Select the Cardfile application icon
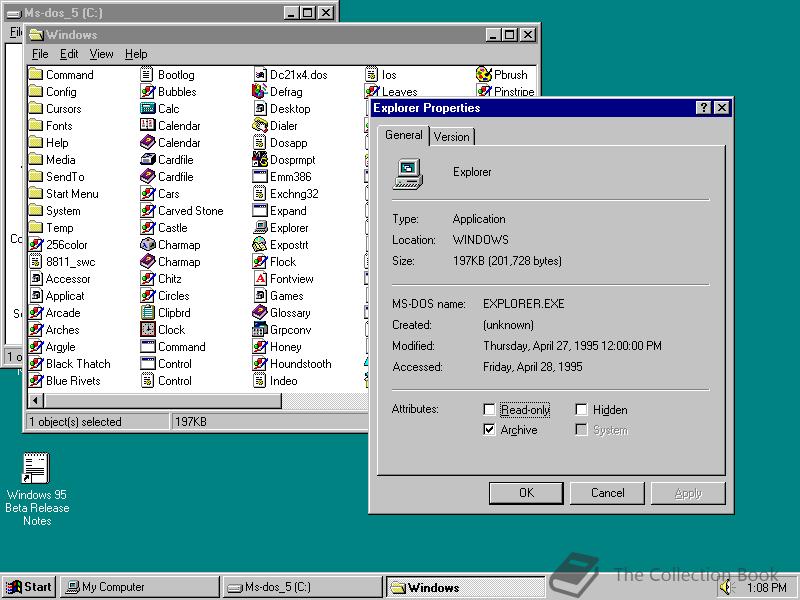This screenshot has width=800, height=600. [147, 160]
